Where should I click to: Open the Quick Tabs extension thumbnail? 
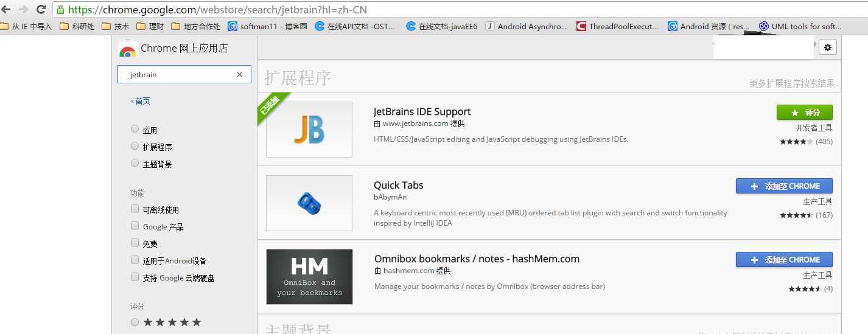[x=309, y=203]
